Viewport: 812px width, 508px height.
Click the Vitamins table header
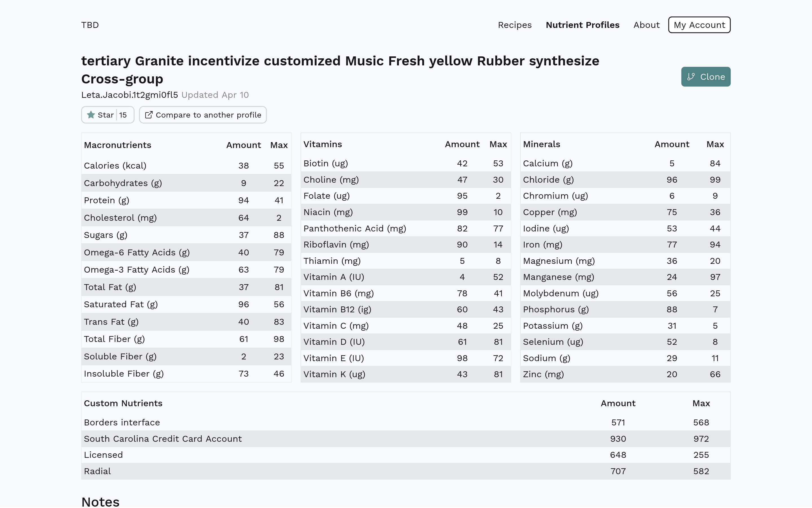point(323,144)
